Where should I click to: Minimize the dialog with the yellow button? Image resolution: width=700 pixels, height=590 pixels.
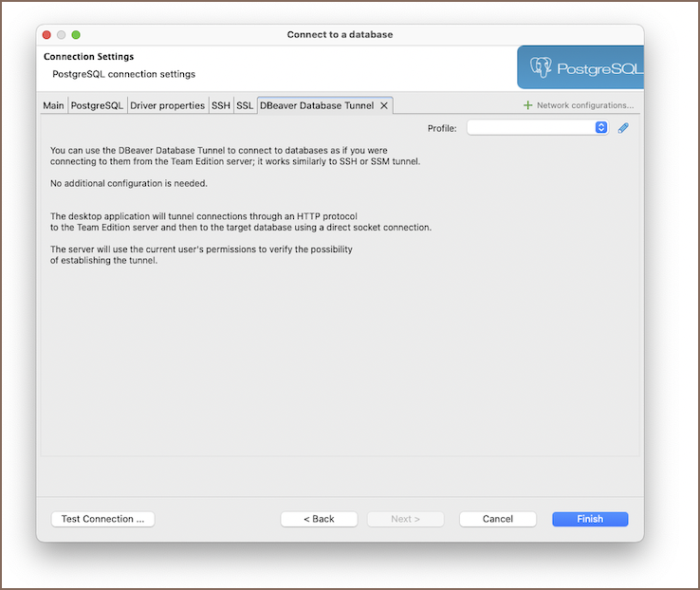pyautogui.click(x=62, y=35)
